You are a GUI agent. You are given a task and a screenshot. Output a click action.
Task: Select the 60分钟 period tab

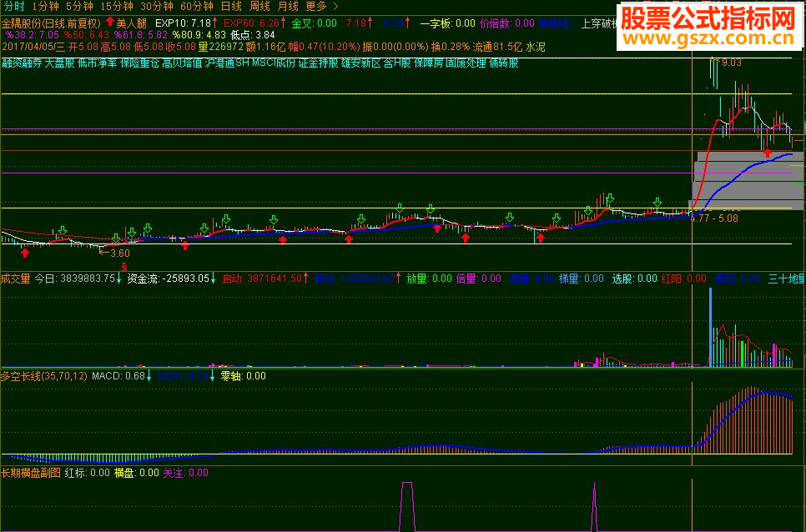tap(197, 6)
